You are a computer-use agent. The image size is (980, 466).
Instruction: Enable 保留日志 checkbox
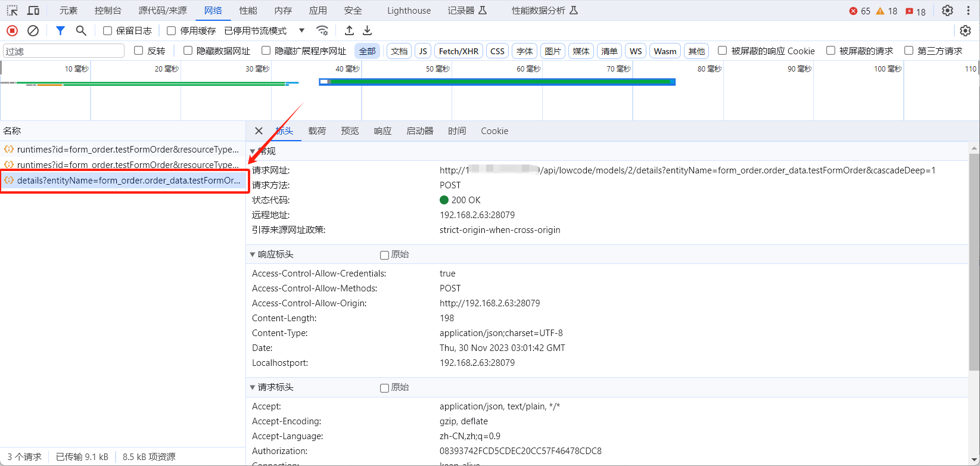click(x=108, y=31)
